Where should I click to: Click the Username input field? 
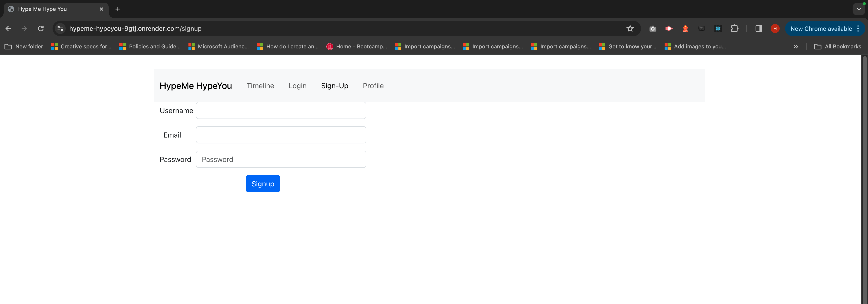click(x=281, y=110)
